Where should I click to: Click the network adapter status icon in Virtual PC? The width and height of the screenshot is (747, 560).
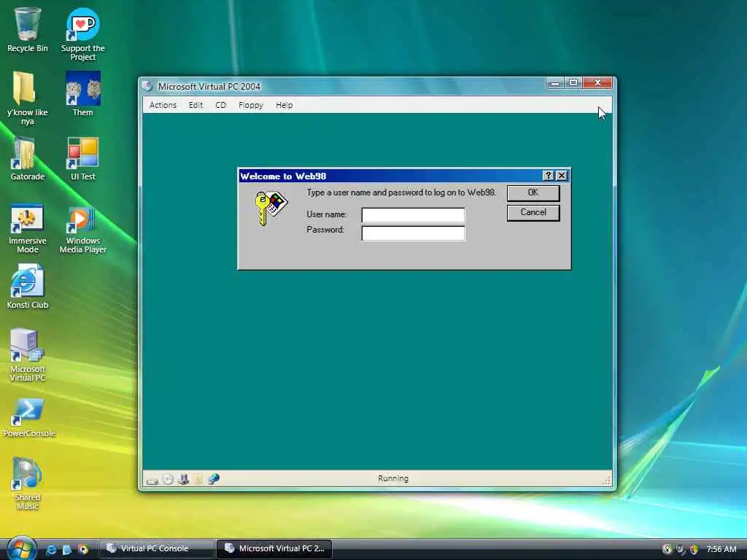click(183, 480)
